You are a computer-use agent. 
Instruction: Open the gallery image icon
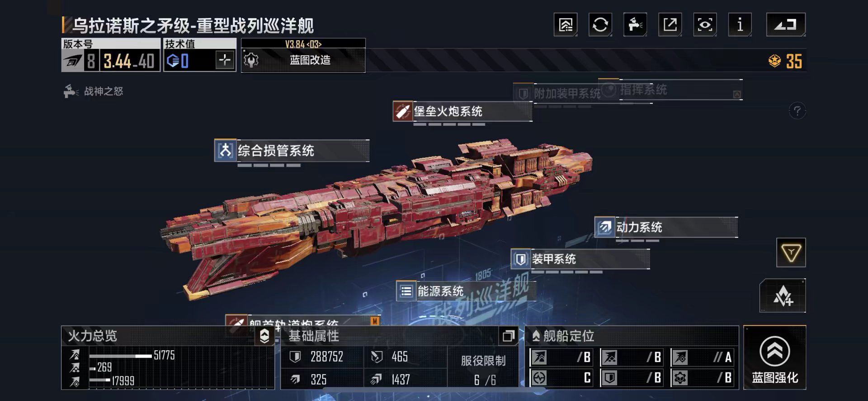point(566,24)
